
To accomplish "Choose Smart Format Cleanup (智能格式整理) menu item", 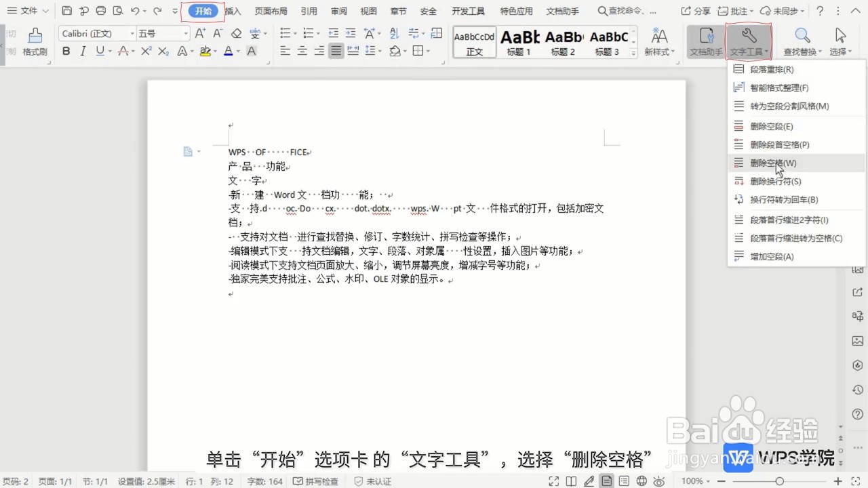I will pyautogui.click(x=796, y=87).
